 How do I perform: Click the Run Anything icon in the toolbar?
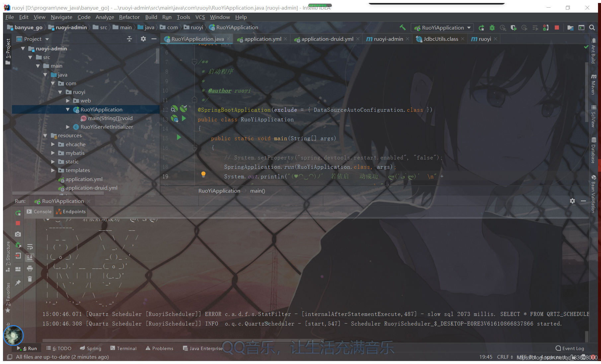(581, 28)
